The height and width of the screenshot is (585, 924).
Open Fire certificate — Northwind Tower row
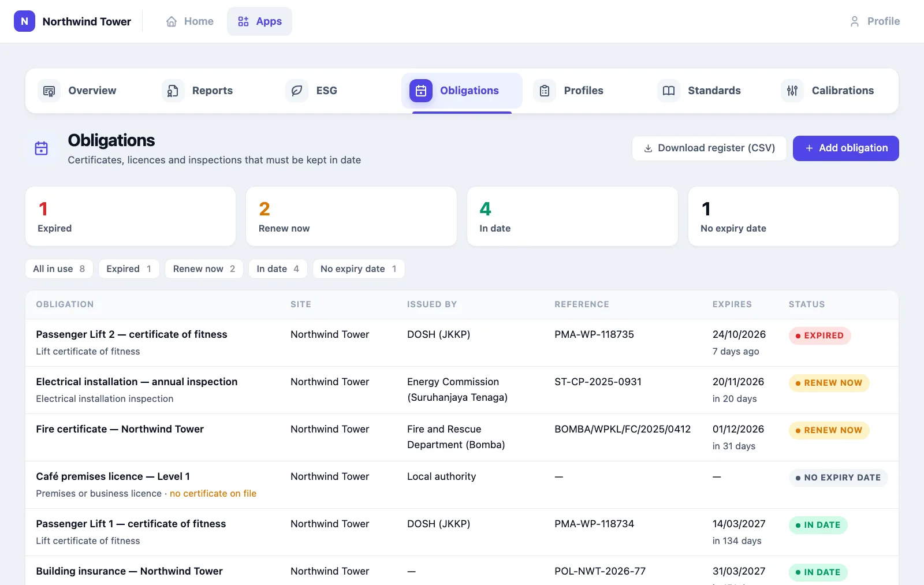pos(462,438)
